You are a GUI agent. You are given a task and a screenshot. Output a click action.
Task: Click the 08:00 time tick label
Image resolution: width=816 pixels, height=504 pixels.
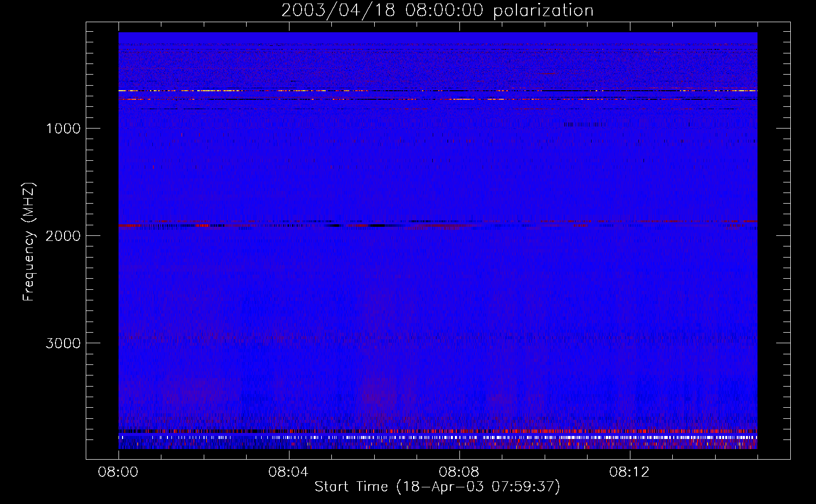(119, 472)
